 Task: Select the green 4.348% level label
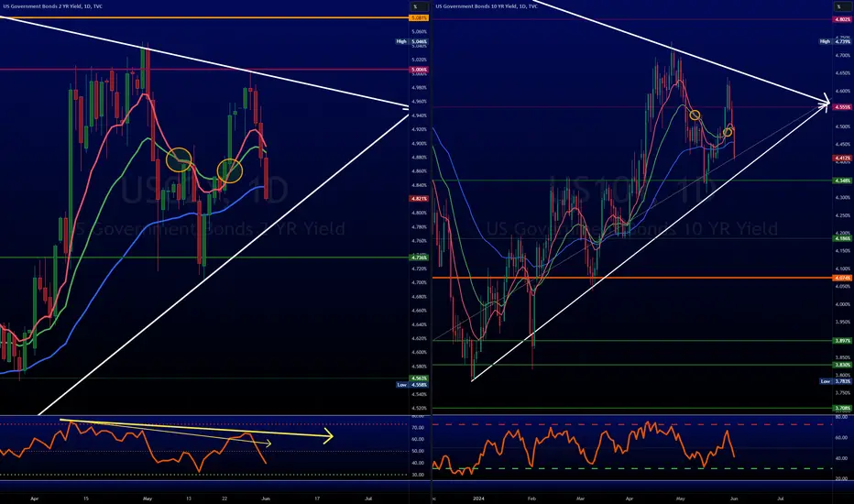point(843,181)
